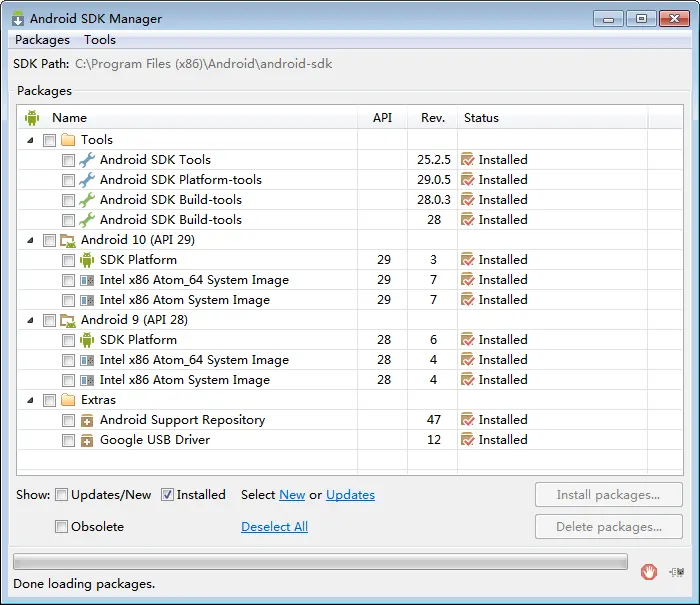700x605 pixels.
Task: Click the Updates selection link
Action: pos(350,495)
